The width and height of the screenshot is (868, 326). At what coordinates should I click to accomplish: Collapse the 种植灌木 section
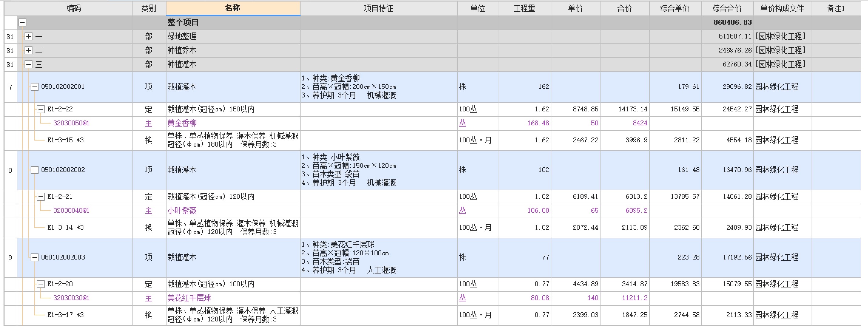coord(29,64)
